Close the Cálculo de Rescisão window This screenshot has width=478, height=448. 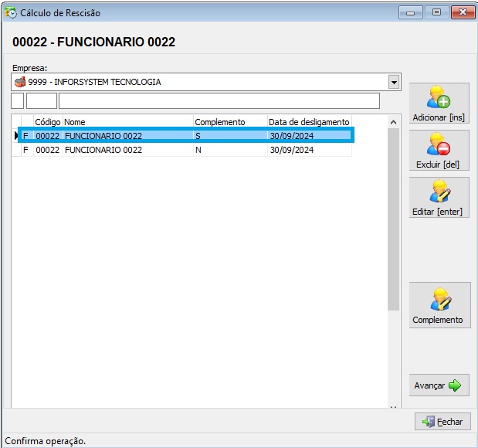[463, 12]
